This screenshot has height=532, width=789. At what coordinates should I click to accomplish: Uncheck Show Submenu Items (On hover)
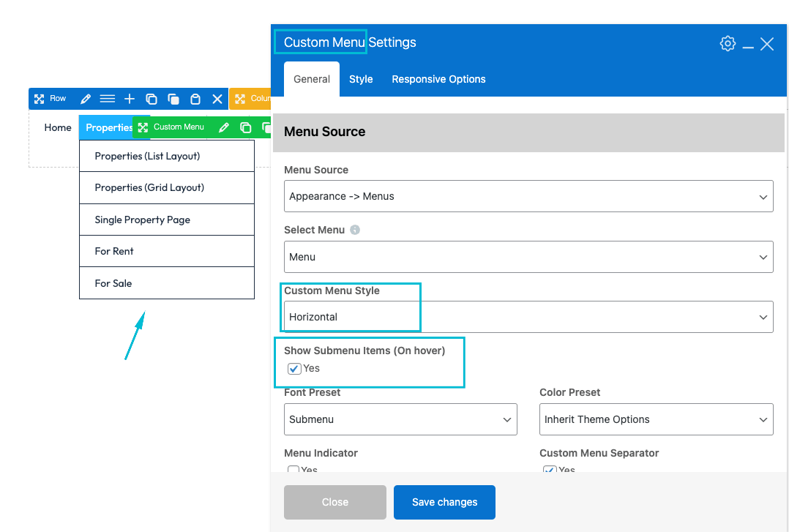coord(294,369)
